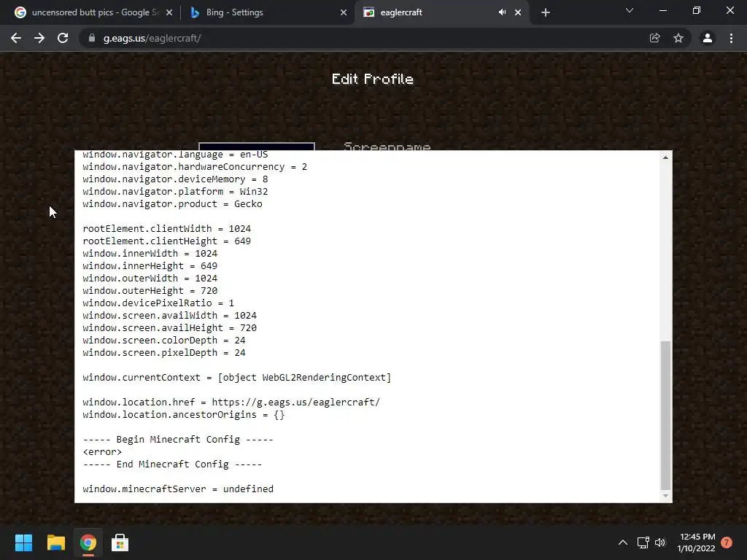Select the eaglercraft tab
Viewport: 747px width, 560px height.
tap(441, 12)
